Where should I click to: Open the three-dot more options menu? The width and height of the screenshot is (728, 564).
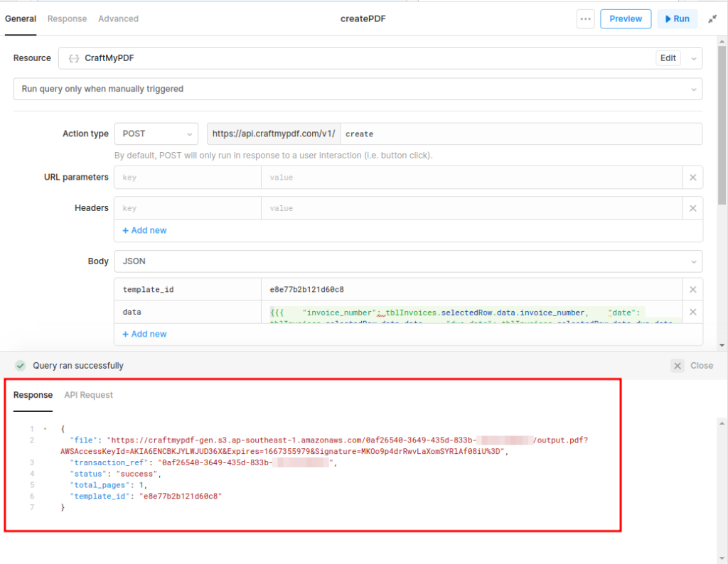[586, 19]
